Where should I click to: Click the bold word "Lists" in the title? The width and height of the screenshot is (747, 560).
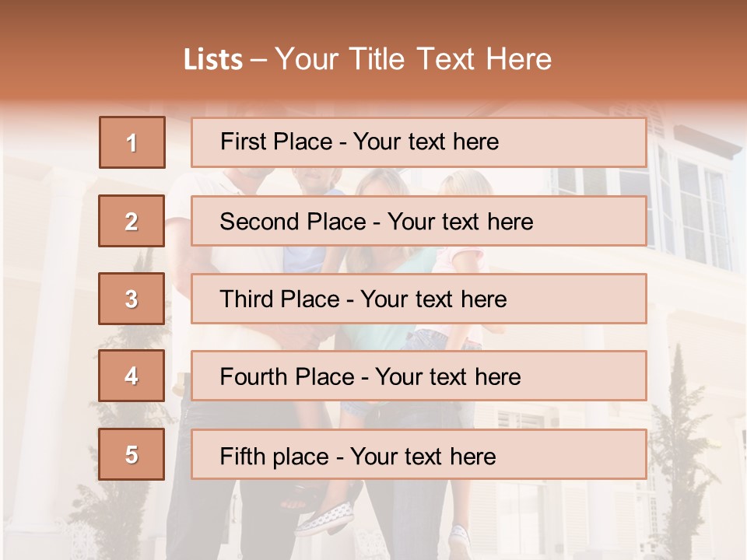(x=212, y=60)
